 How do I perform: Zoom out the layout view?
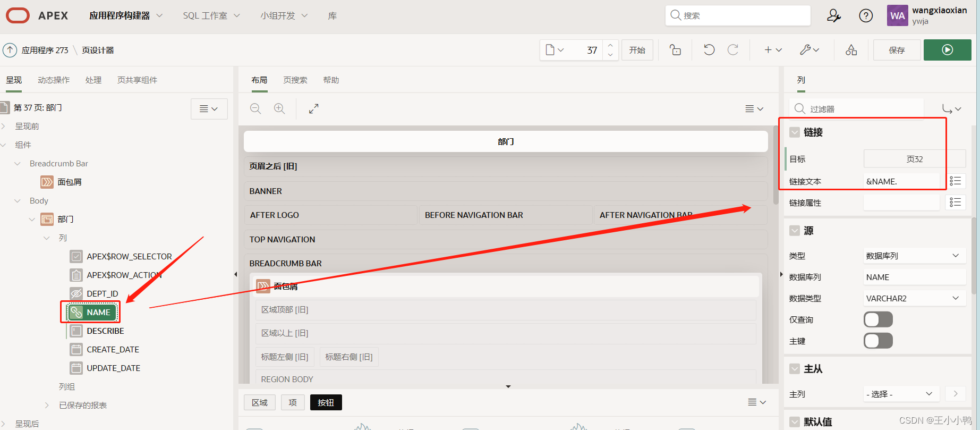click(x=255, y=108)
